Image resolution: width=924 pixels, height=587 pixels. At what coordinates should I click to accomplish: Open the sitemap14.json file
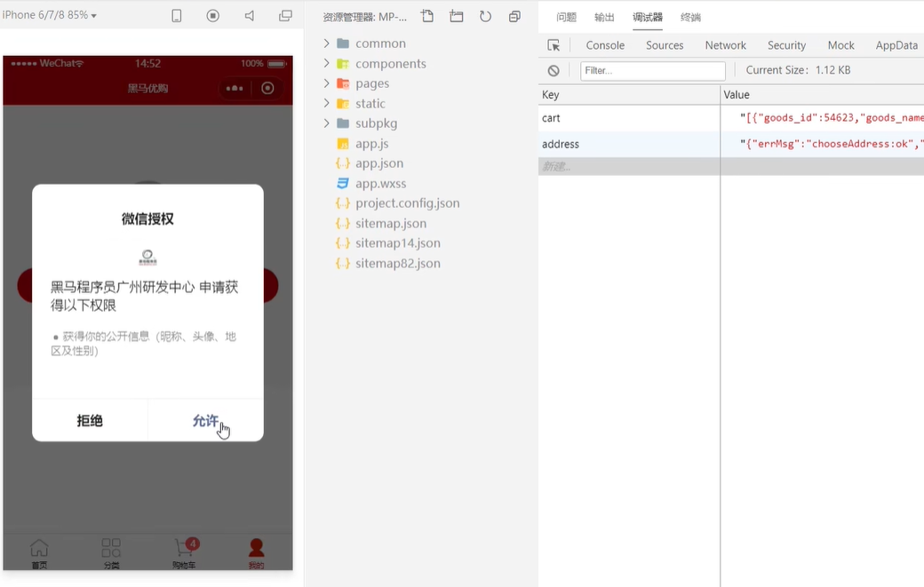398,243
